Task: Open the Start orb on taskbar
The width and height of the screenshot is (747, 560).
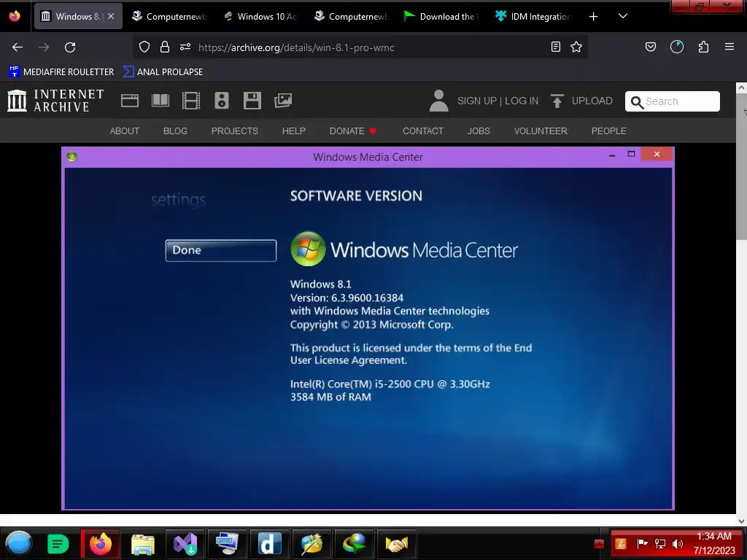Action: pyautogui.click(x=18, y=543)
